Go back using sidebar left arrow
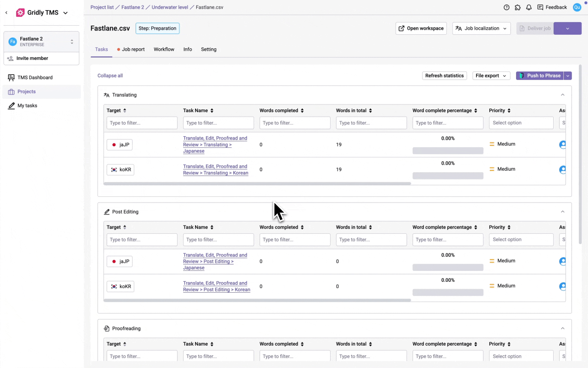This screenshot has height=368, width=588. (x=6, y=13)
